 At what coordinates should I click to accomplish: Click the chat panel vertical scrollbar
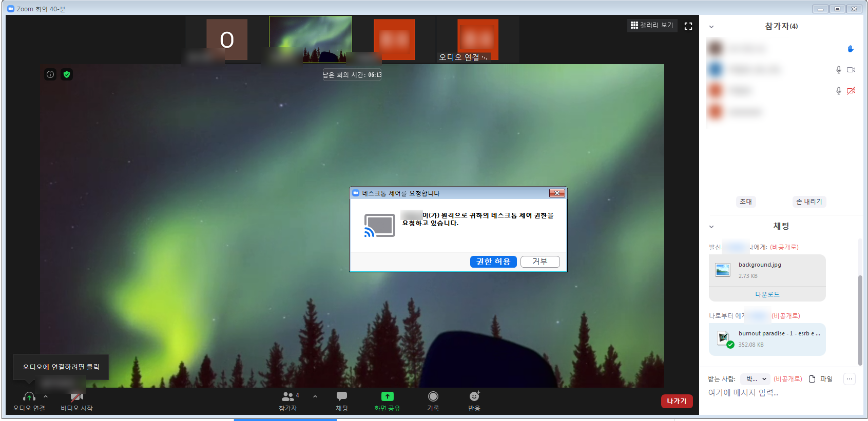tap(860, 320)
